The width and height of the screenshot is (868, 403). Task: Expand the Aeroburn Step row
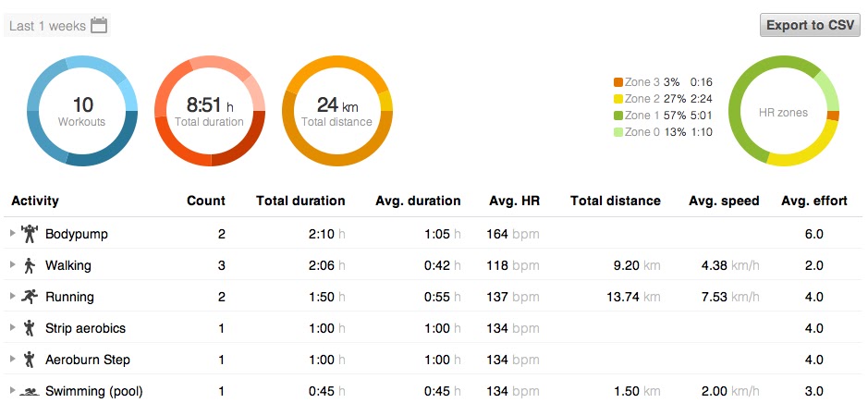click(12, 360)
